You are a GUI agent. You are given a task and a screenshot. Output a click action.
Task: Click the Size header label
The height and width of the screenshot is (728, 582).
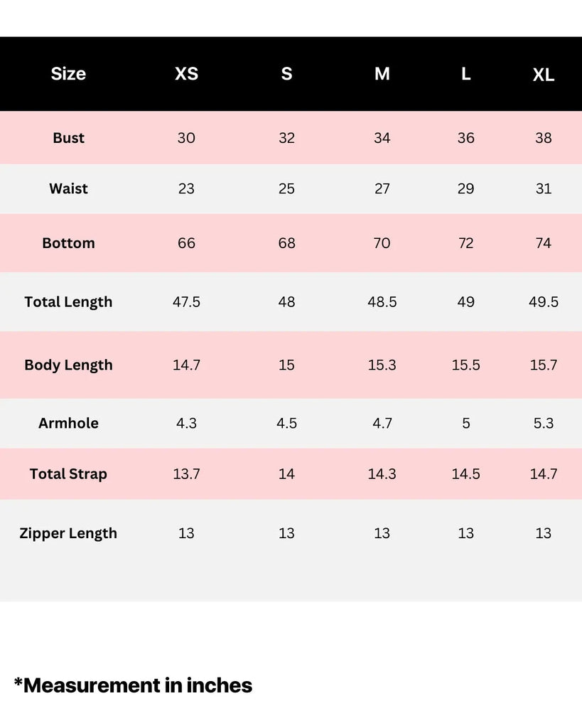68,74
